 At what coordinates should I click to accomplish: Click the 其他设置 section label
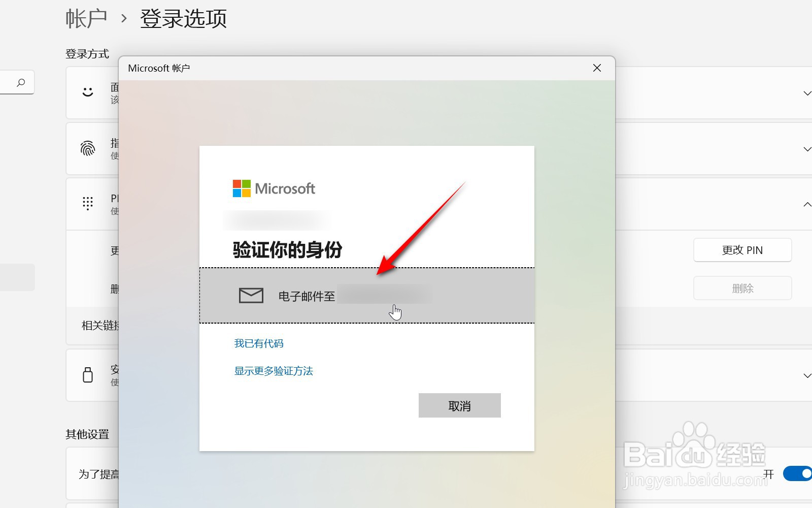(87, 434)
